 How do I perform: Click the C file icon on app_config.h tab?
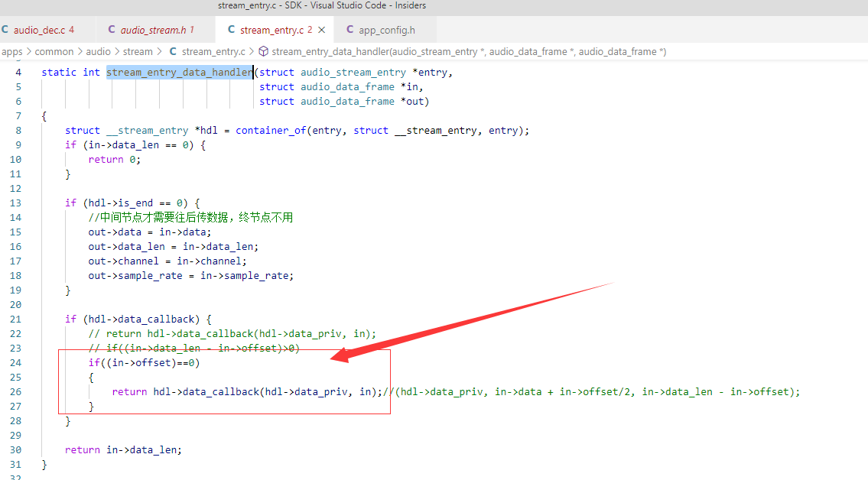(349, 30)
